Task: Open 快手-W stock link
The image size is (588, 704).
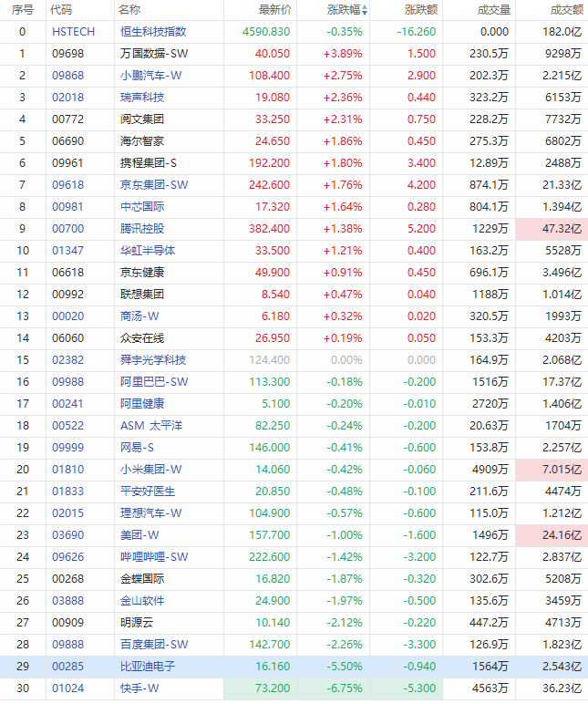Action: [x=139, y=688]
